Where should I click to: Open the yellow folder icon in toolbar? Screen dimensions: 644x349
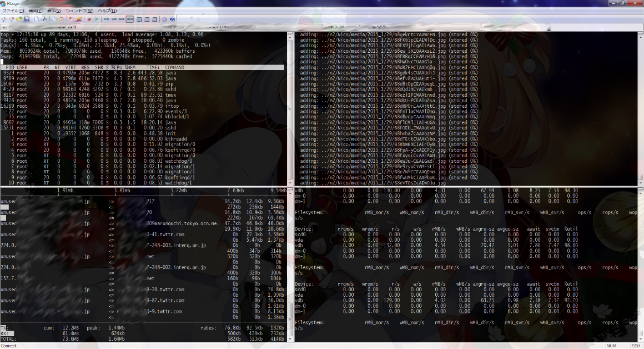point(19,19)
